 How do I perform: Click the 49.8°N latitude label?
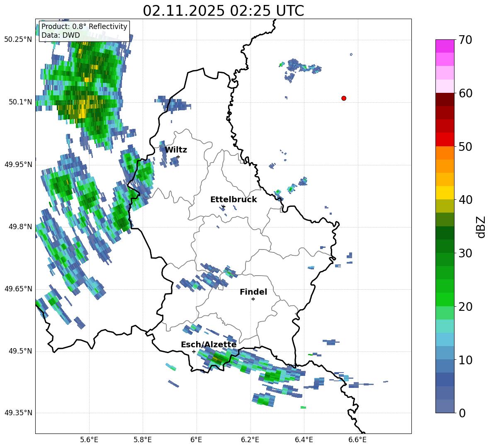pyautogui.click(x=20, y=227)
